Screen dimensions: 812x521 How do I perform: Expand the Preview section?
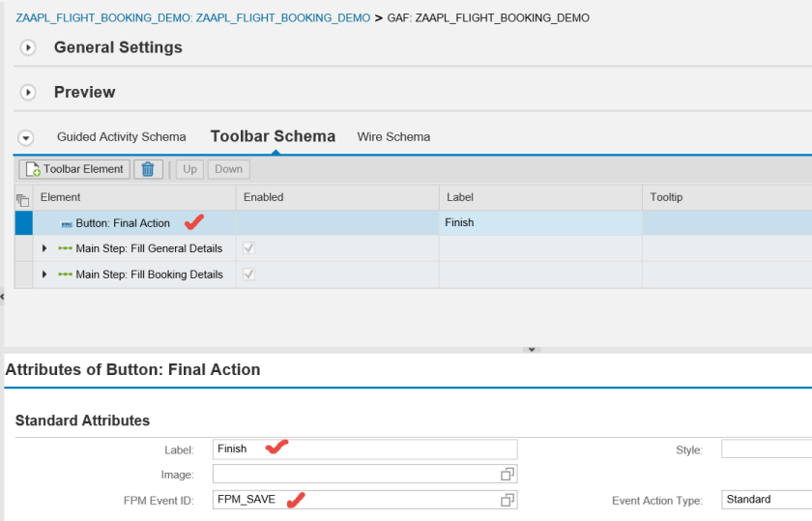[x=28, y=93]
